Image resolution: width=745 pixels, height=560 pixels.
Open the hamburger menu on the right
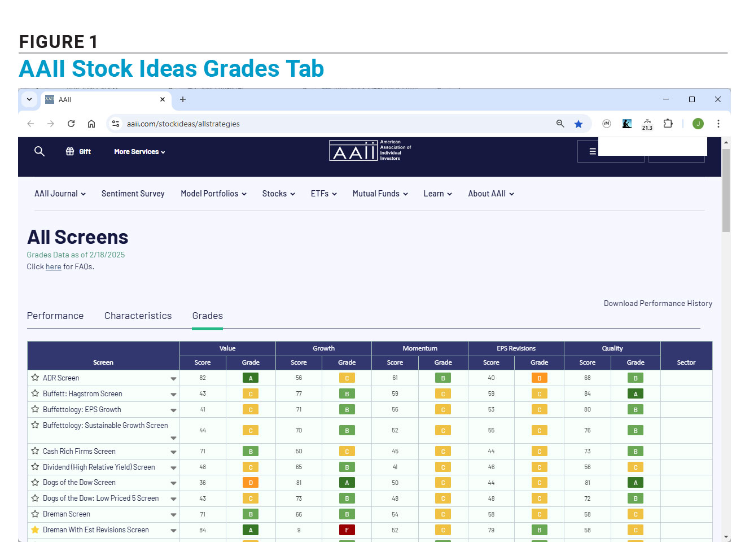point(591,151)
